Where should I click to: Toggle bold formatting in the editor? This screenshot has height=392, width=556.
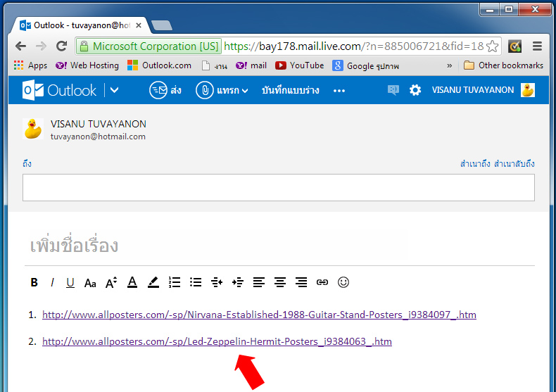[x=34, y=282]
